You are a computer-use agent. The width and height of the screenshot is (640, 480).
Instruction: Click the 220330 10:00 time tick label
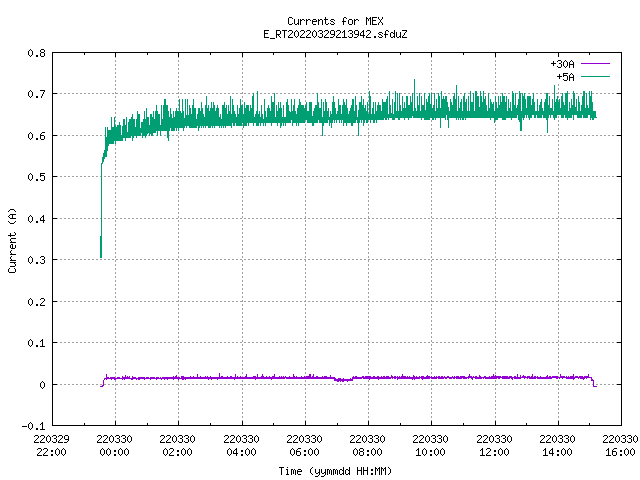431,446
